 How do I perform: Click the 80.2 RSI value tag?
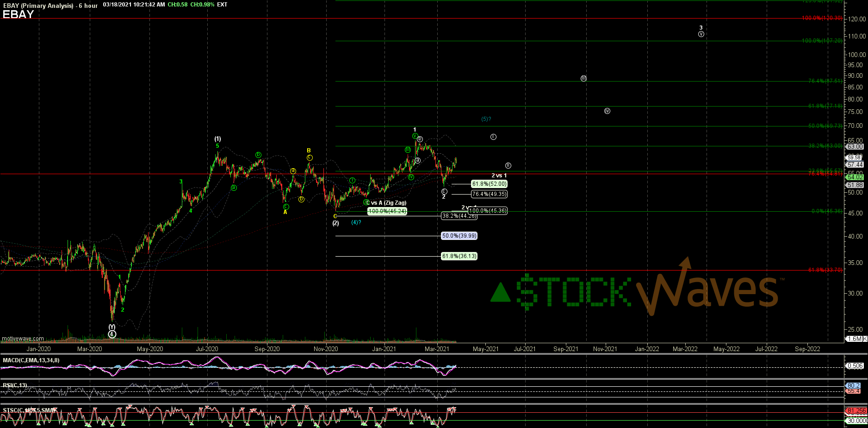[x=853, y=385]
